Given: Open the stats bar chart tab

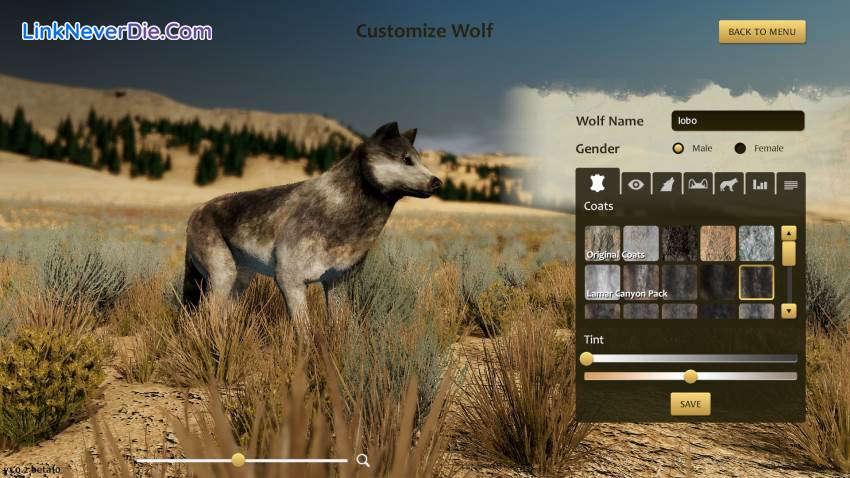Looking at the screenshot, I should (760, 184).
